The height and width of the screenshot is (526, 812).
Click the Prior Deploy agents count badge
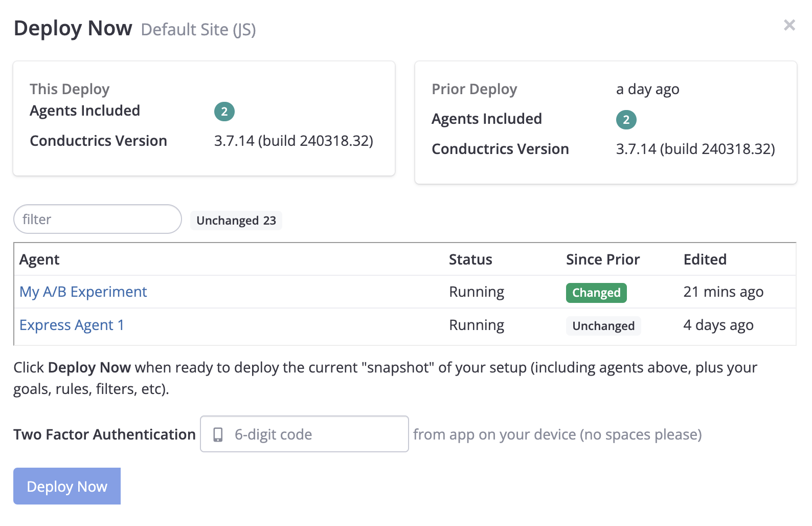(x=626, y=120)
